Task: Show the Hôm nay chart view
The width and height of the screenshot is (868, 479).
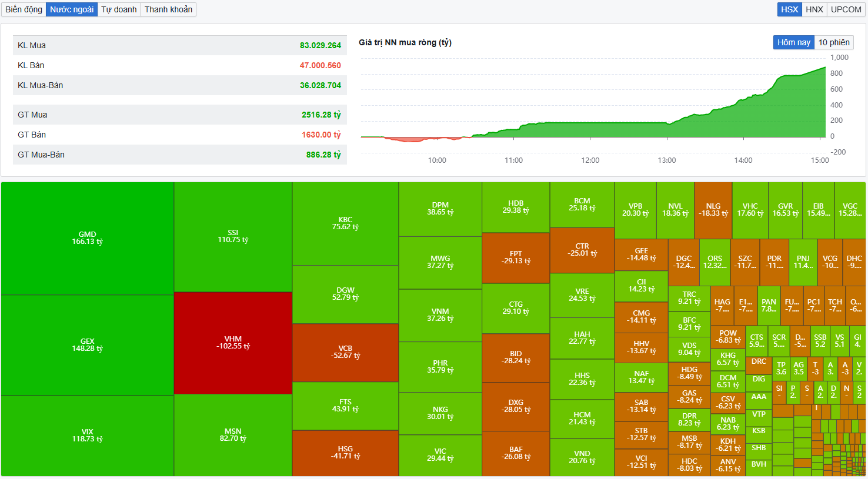Action: click(x=794, y=42)
